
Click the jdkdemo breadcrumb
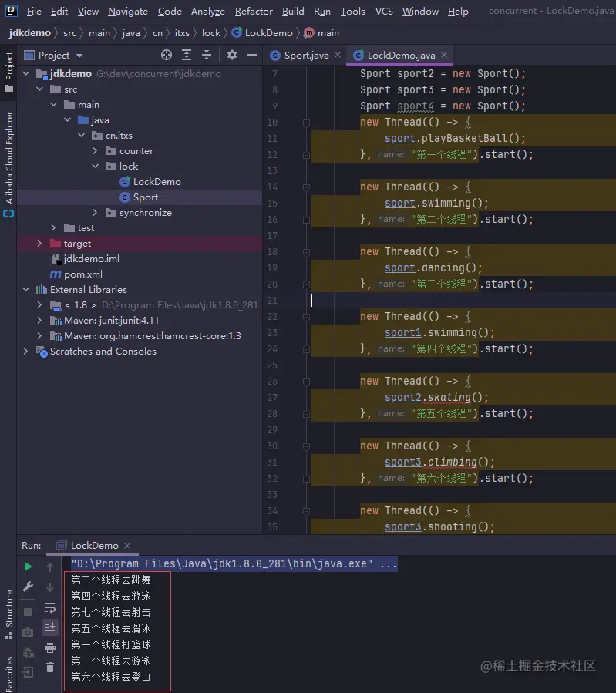click(29, 33)
